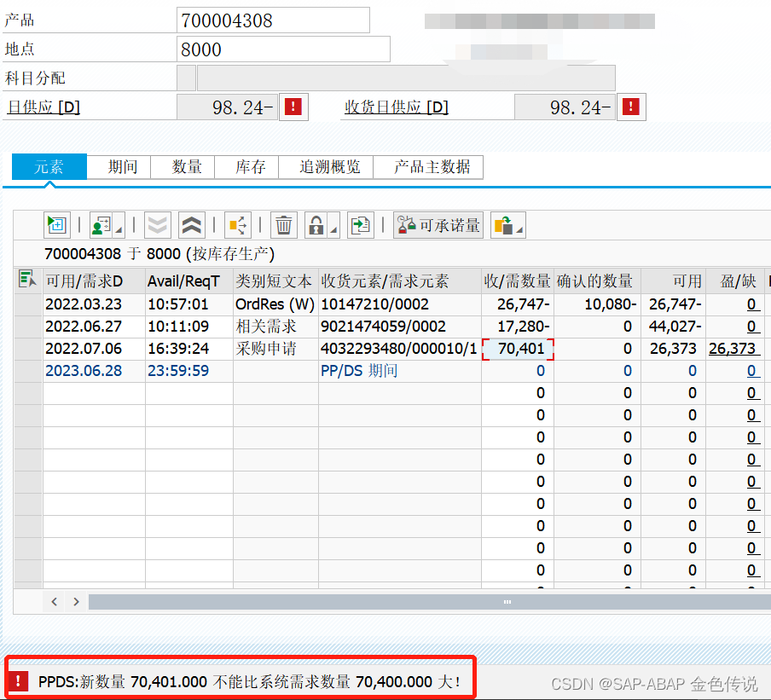Click the 可用 column header
This screenshot has width=771, height=700.
coord(673,281)
